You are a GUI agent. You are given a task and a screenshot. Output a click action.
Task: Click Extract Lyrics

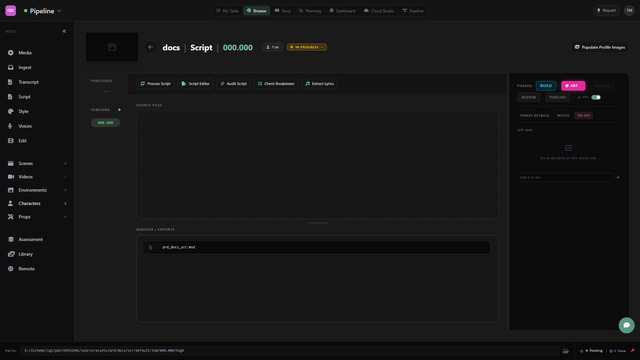pyautogui.click(x=320, y=84)
